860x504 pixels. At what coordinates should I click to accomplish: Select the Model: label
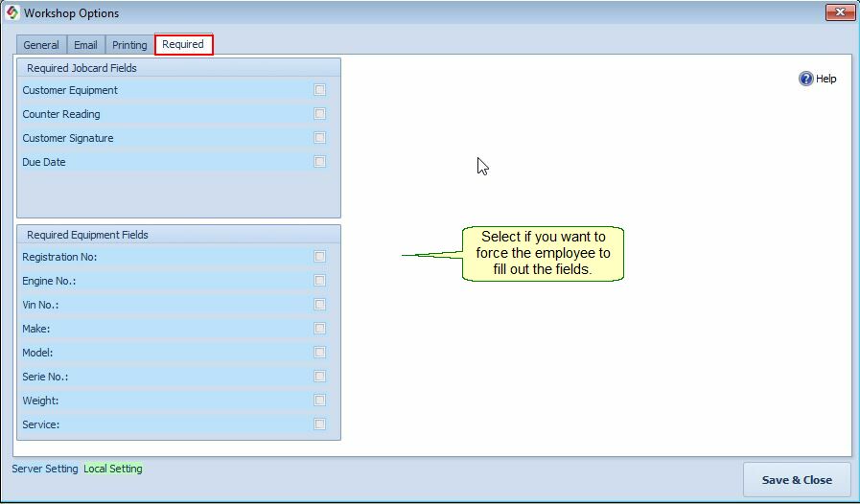click(37, 353)
